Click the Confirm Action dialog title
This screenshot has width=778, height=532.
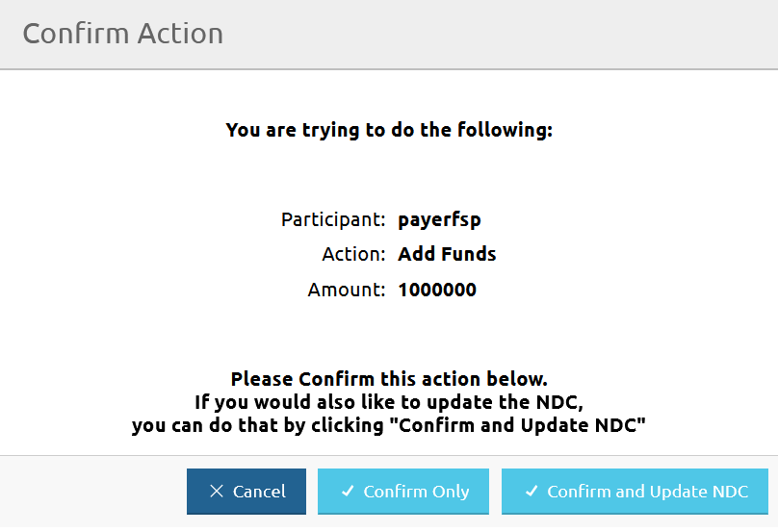pos(122,34)
